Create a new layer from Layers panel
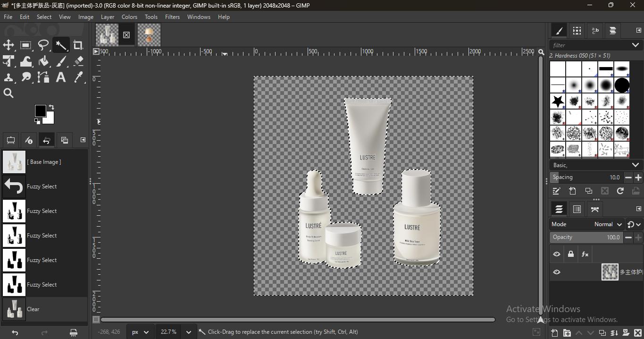Viewport: 644px width, 339px height. pos(555,333)
